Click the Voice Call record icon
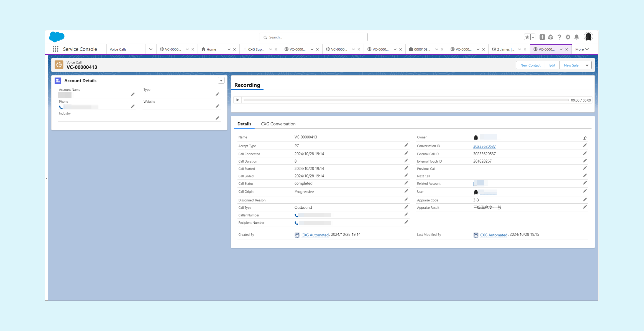 pyautogui.click(x=59, y=65)
